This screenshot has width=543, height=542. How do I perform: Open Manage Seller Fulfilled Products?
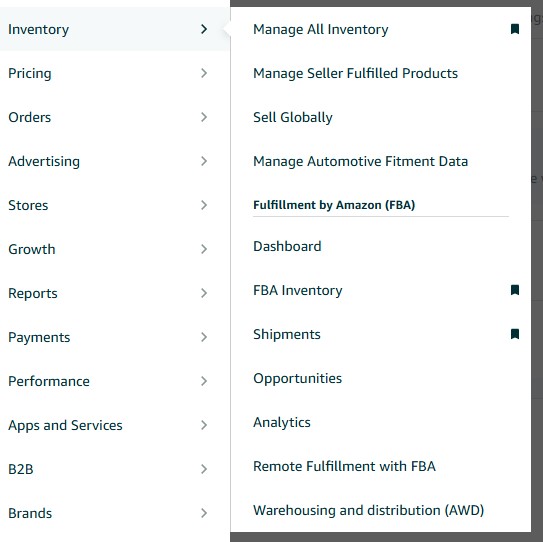point(355,73)
